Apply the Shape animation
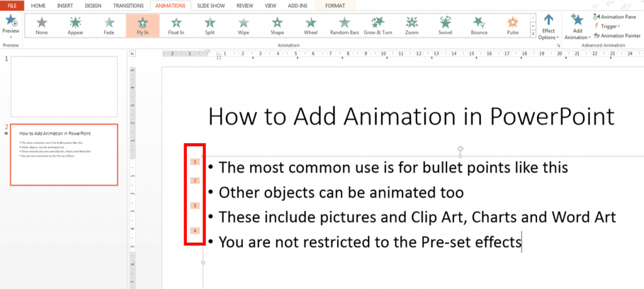 277,26
